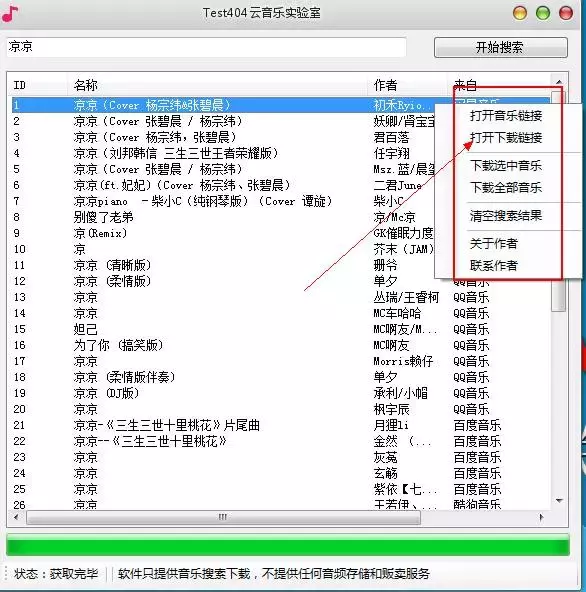Select row 23 by 灰菟

click(281, 457)
